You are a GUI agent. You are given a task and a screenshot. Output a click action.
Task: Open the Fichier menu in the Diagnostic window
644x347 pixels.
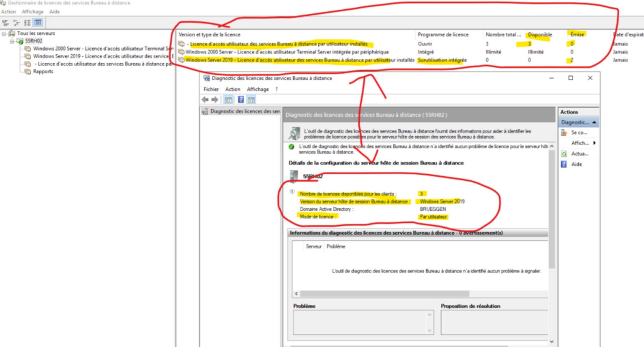pyautogui.click(x=211, y=89)
